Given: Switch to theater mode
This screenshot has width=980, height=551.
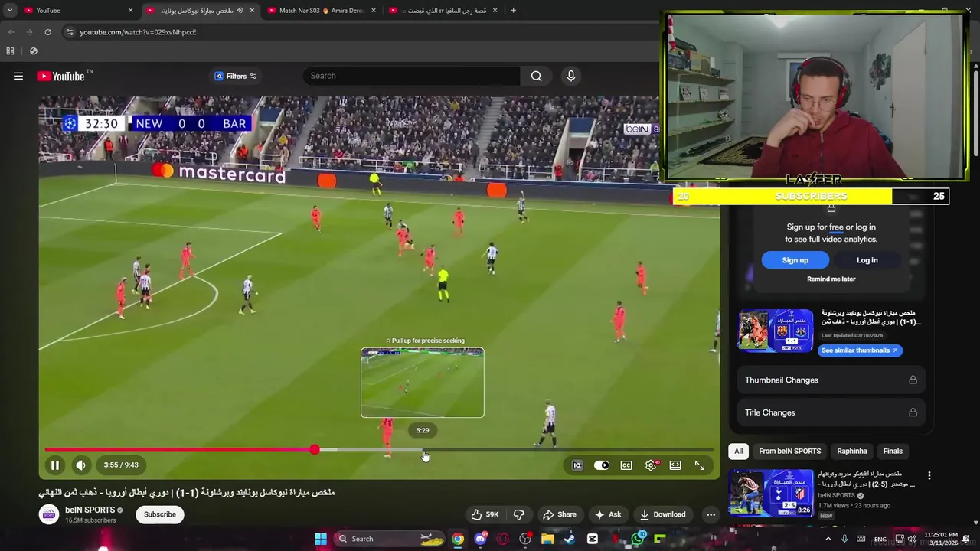Looking at the screenshot, I should click(x=675, y=465).
